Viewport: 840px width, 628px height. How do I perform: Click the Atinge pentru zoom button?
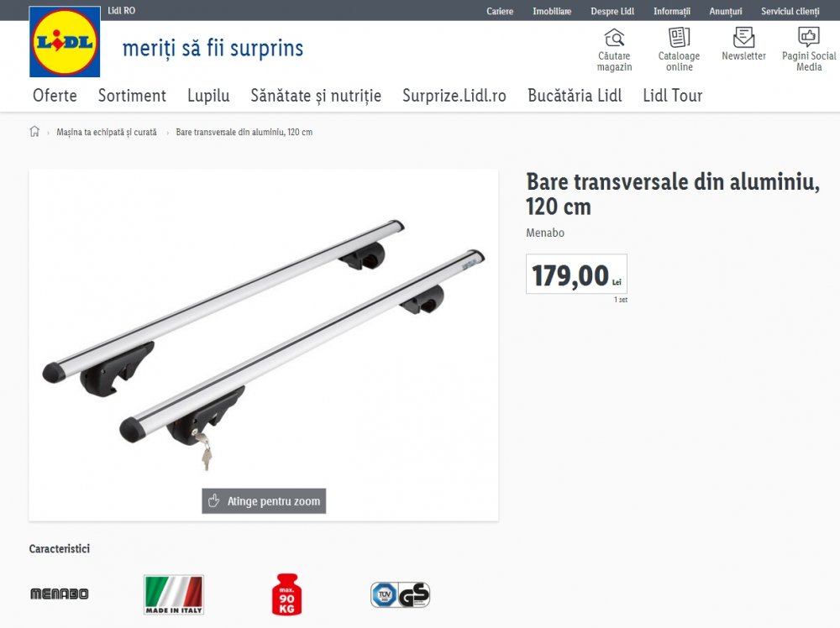[264, 501]
